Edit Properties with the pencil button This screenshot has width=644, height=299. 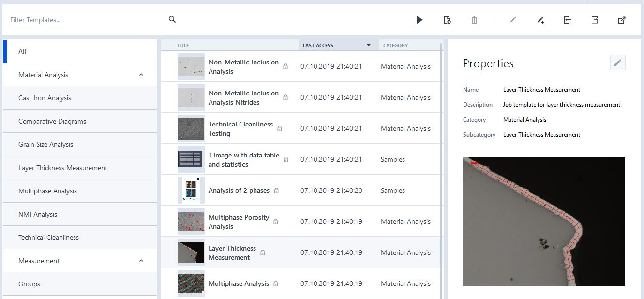[x=617, y=63]
